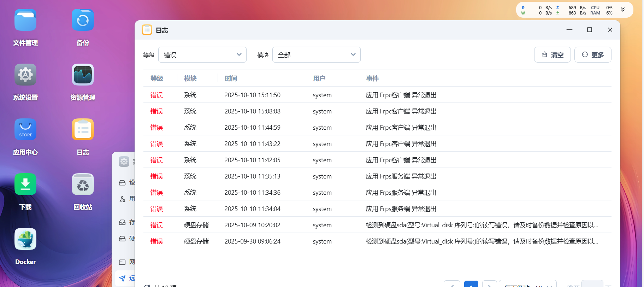Open 系统设置 gear icon on desktop
The height and width of the screenshot is (287, 644).
tap(25, 75)
